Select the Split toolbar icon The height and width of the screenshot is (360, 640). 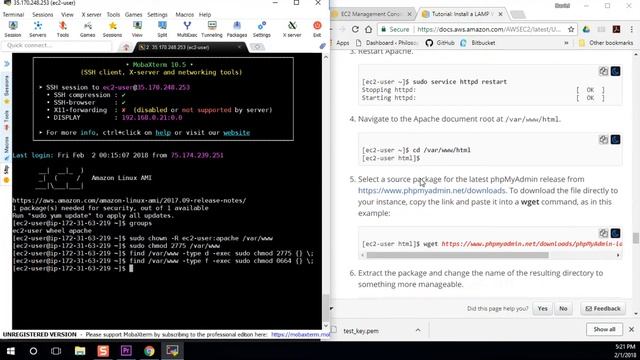pyautogui.click(x=162, y=29)
